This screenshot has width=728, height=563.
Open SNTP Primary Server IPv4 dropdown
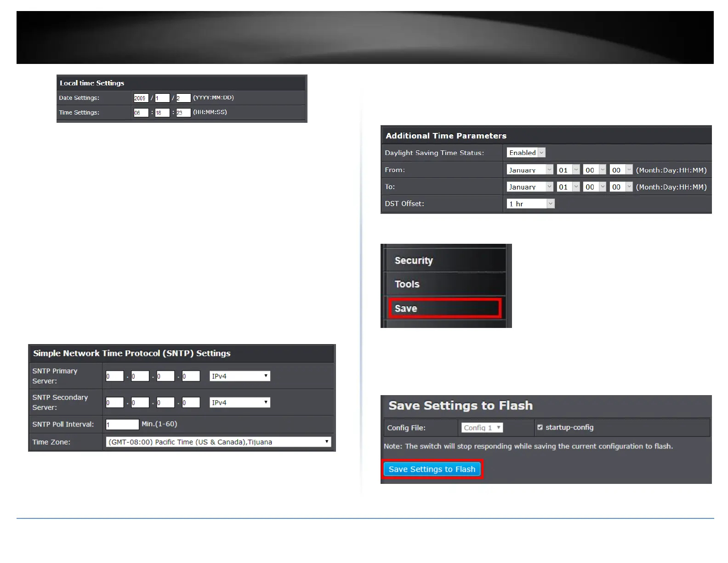point(240,376)
